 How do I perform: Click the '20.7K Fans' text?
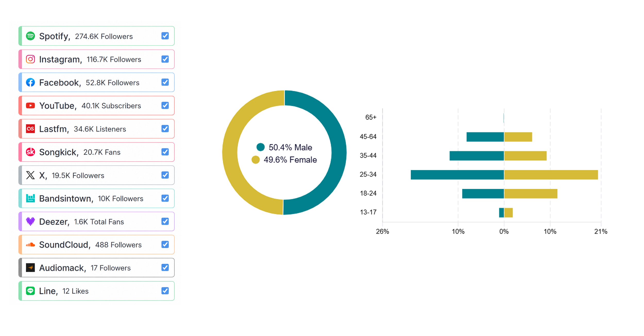click(102, 152)
